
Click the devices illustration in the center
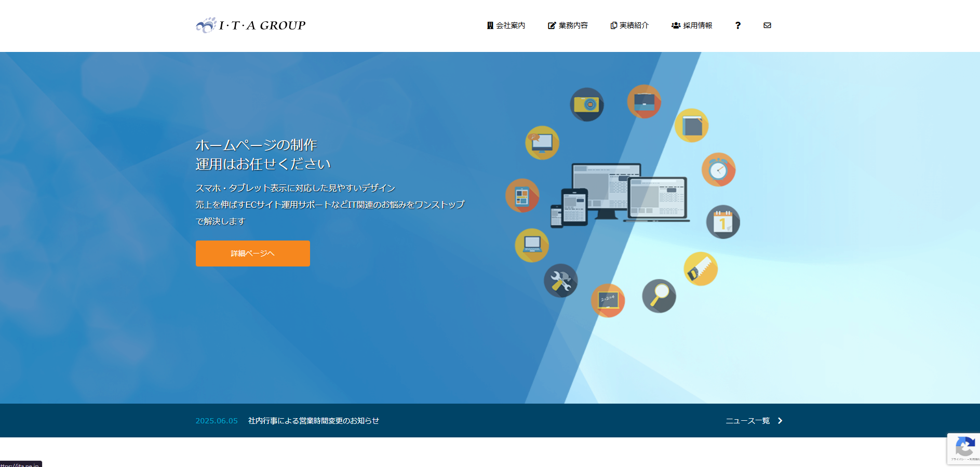click(621, 195)
